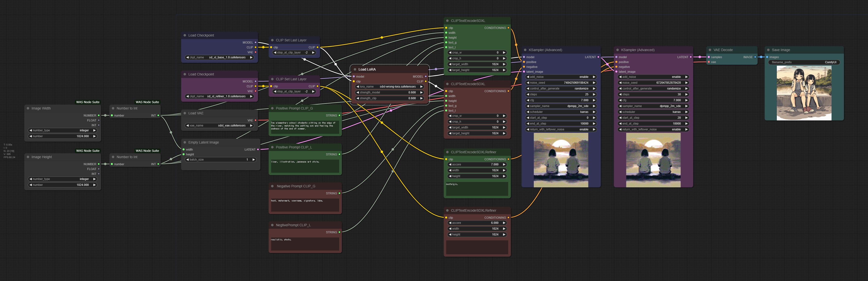Image resolution: width=868 pixels, height=281 pixels.
Task: Click right arrow on steps value 25
Action: [594, 94]
